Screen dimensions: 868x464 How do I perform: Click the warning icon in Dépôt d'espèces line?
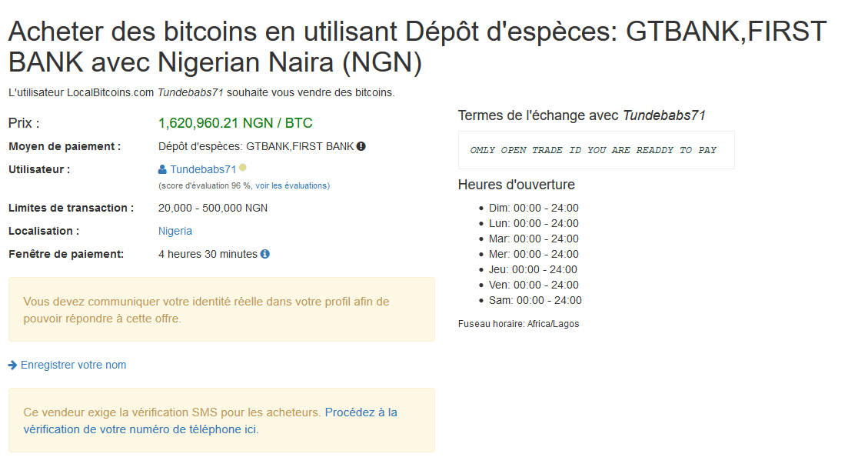pos(361,146)
